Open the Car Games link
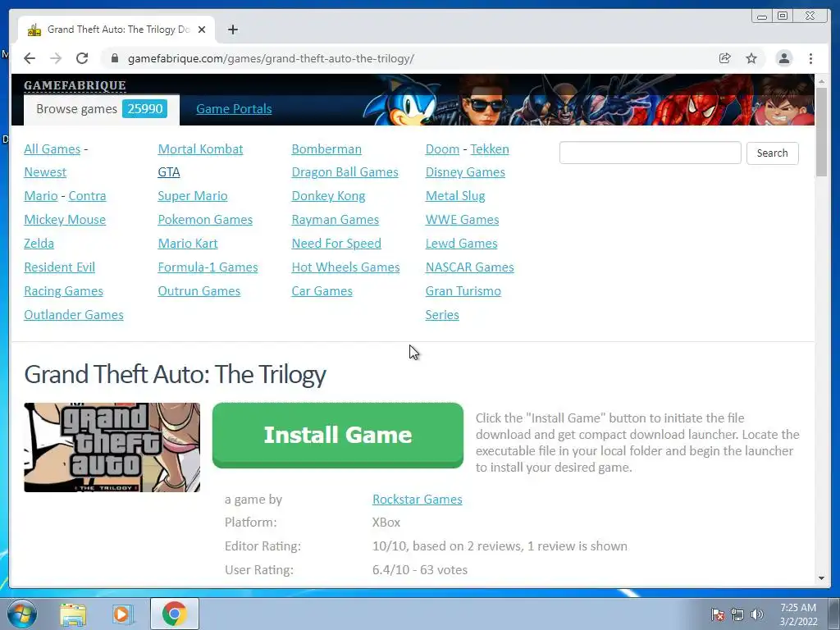 tap(322, 291)
